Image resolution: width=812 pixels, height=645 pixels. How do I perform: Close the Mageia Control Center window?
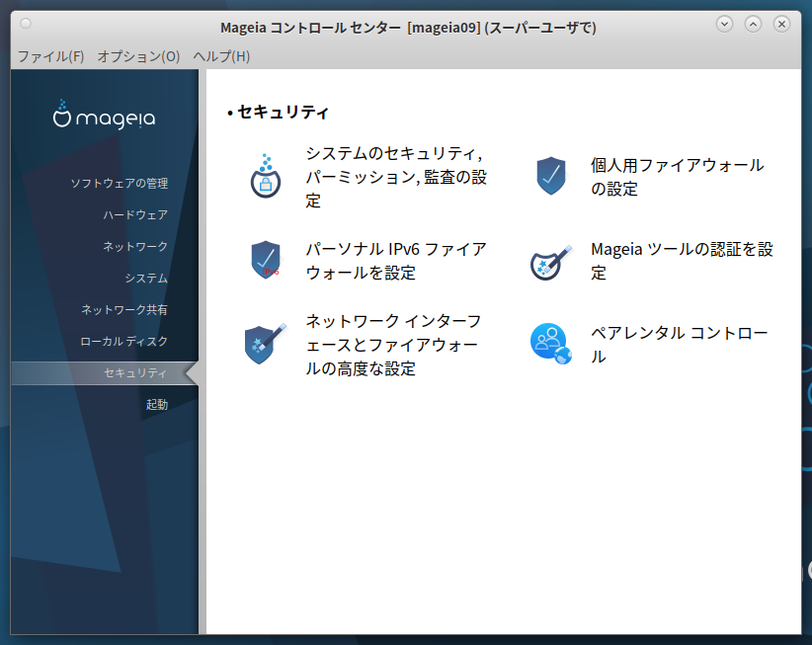click(x=781, y=24)
